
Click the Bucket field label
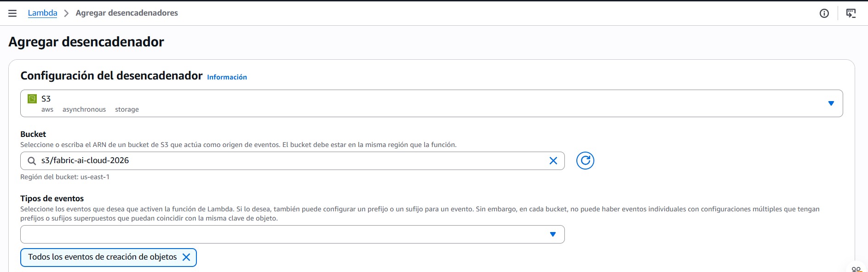[x=33, y=134]
